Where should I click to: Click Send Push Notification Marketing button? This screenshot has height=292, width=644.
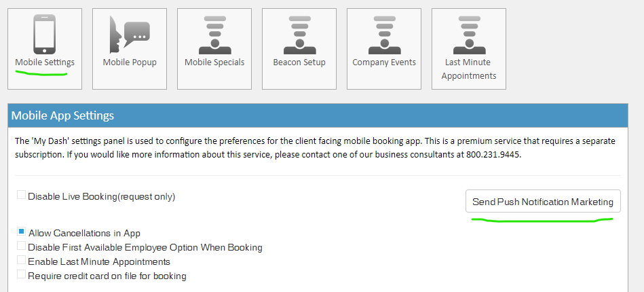(x=543, y=202)
